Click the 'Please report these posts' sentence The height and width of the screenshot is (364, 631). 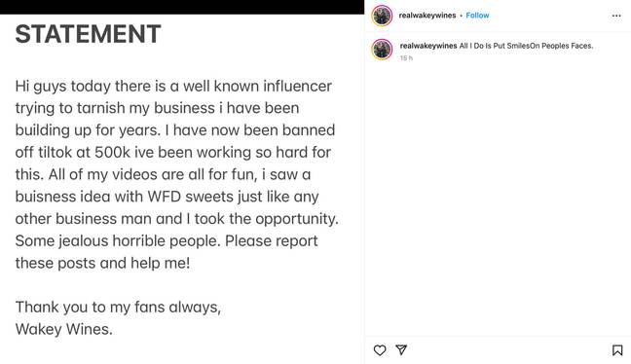pyautogui.click(x=167, y=252)
